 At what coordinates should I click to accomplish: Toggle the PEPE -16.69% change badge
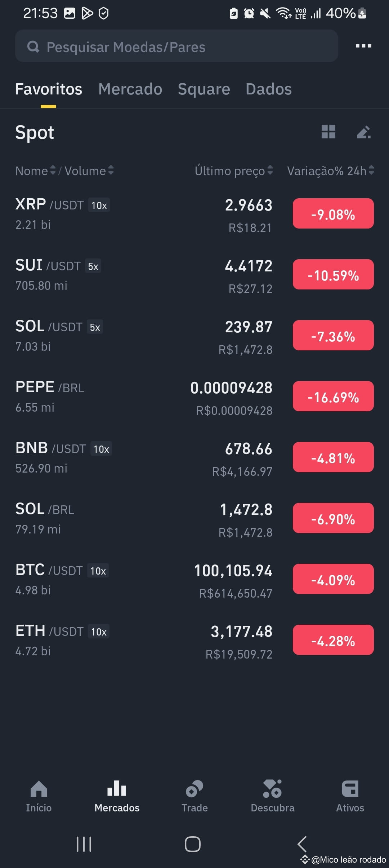click(333, 397)
